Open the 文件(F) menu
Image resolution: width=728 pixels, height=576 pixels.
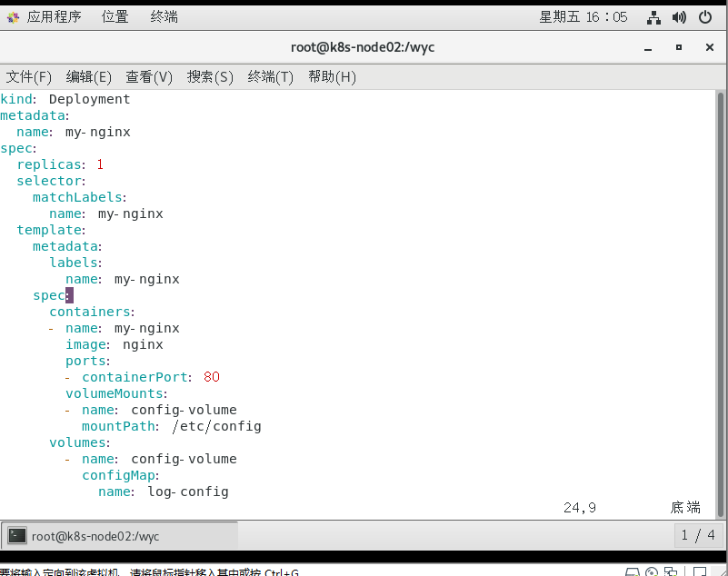28,76
